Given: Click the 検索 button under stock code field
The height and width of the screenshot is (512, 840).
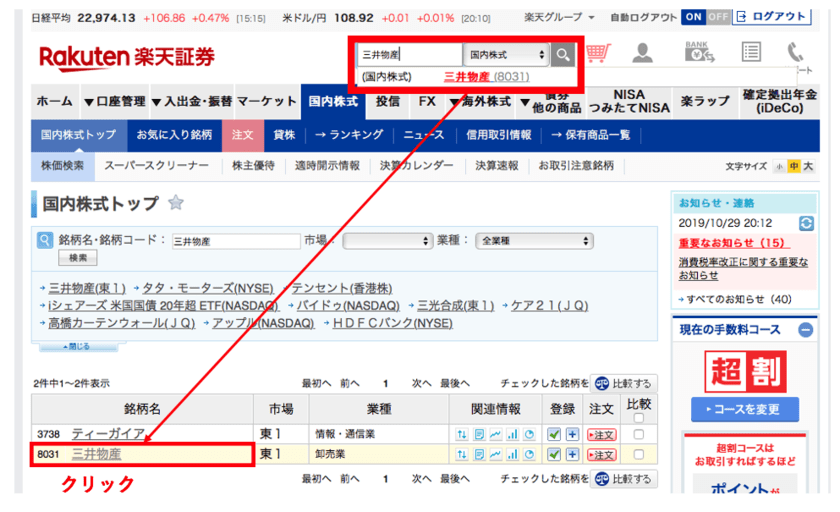Looking at the screenshot, I should [x=78, y=258].
